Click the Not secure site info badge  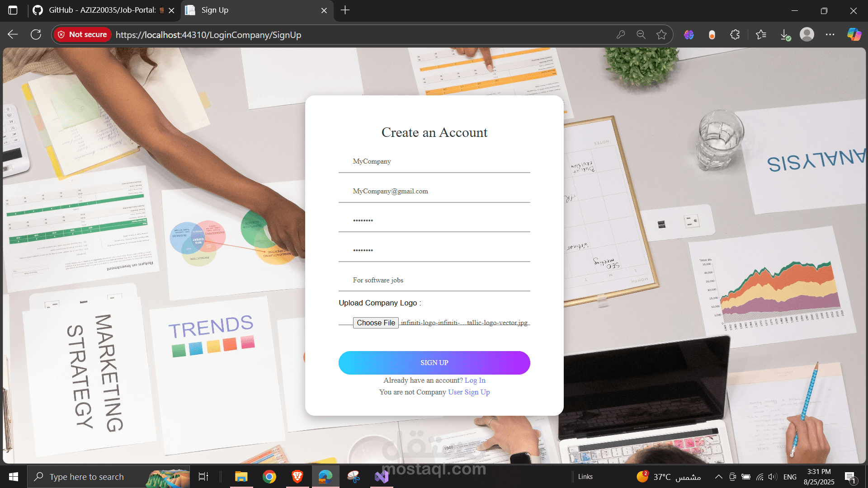tap(82, 35)
